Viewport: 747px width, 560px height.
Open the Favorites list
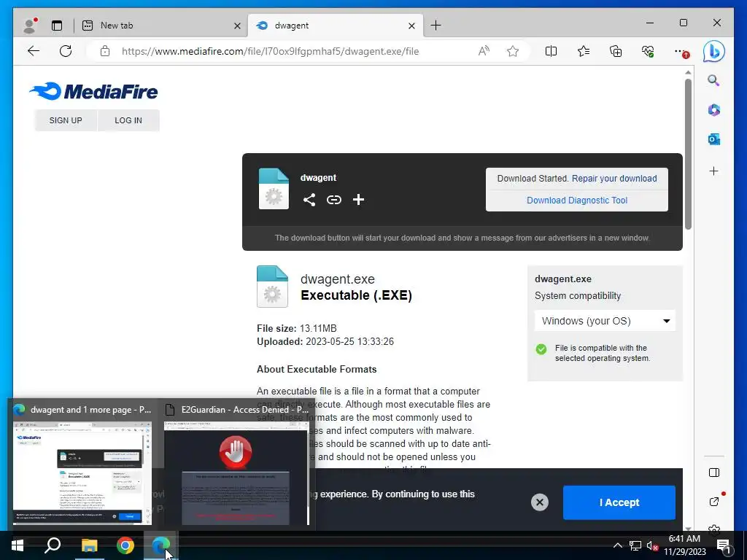583,52
